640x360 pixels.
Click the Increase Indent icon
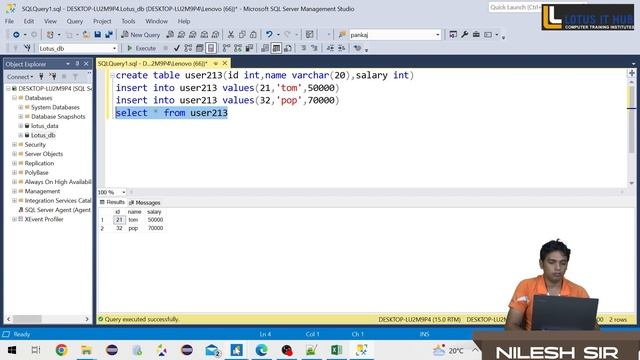(342, 48)
